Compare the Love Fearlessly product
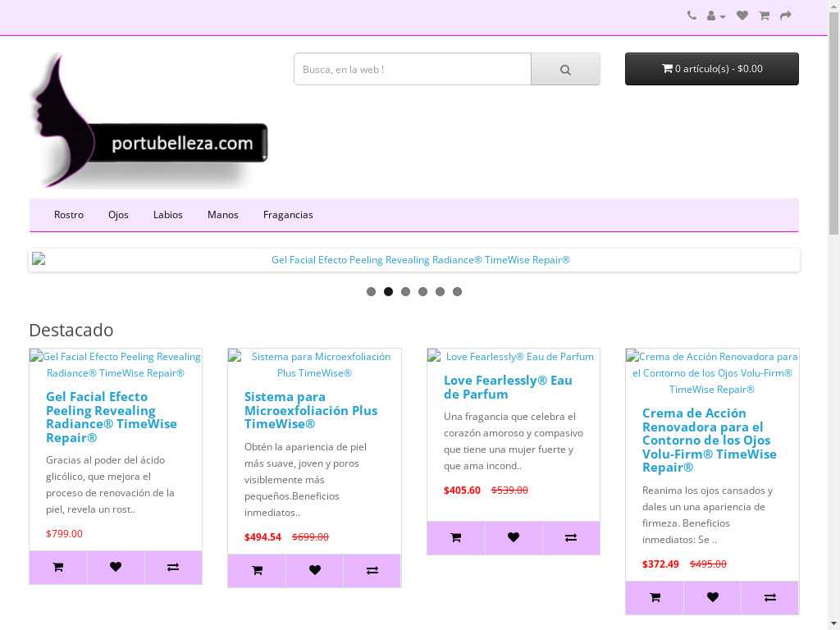This screenshot has width=840, height=630. (x=571, y=538)
